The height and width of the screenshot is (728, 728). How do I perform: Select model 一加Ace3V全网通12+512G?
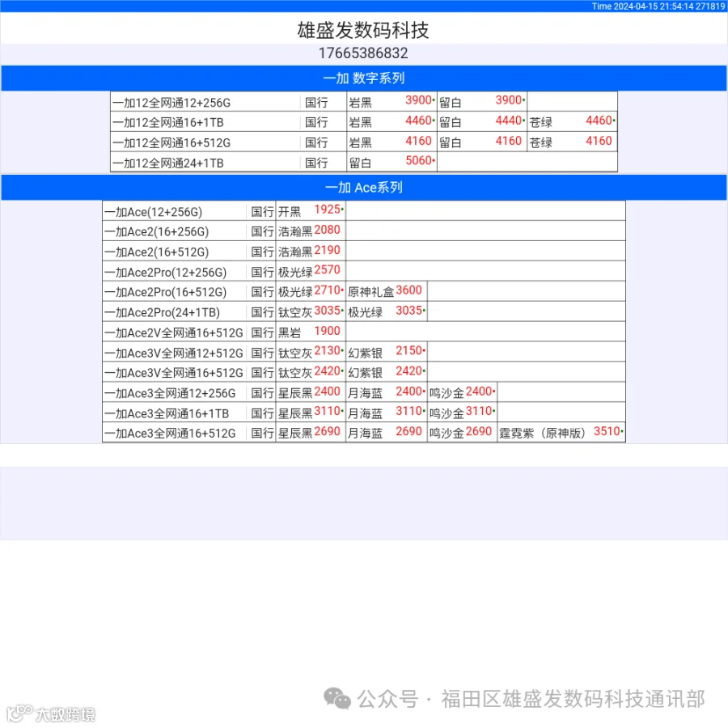[x=174, y=353]
